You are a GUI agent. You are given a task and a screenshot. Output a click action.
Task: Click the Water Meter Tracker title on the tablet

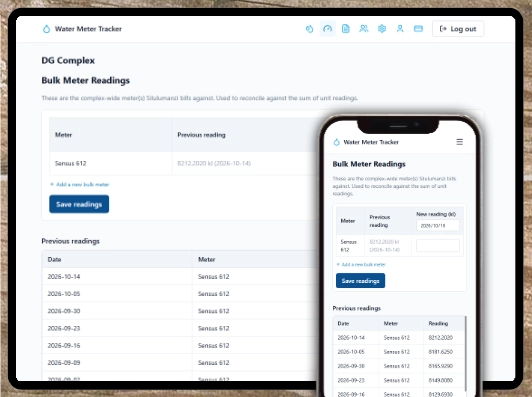pos(88,29)
